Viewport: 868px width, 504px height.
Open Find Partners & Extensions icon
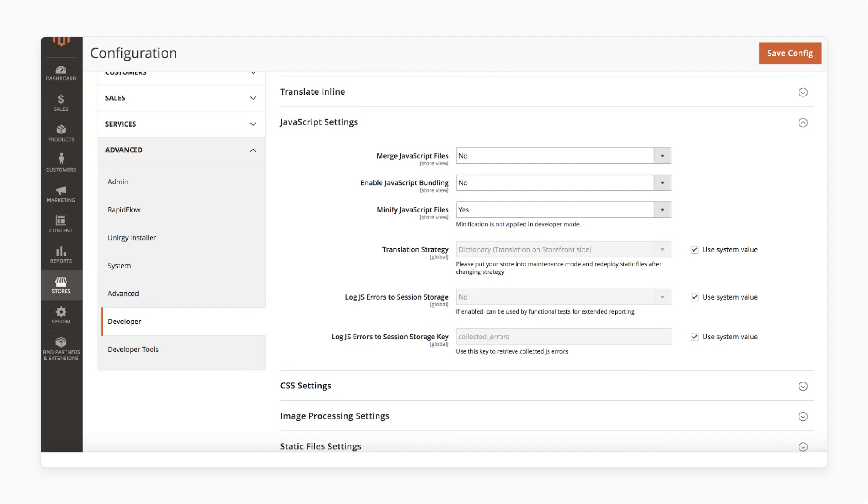coord(61,349)
